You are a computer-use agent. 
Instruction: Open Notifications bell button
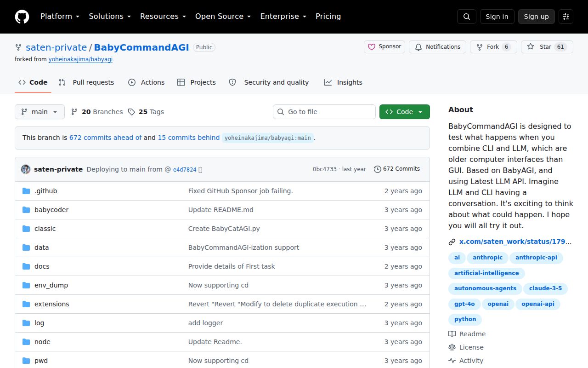click(437, 47)
